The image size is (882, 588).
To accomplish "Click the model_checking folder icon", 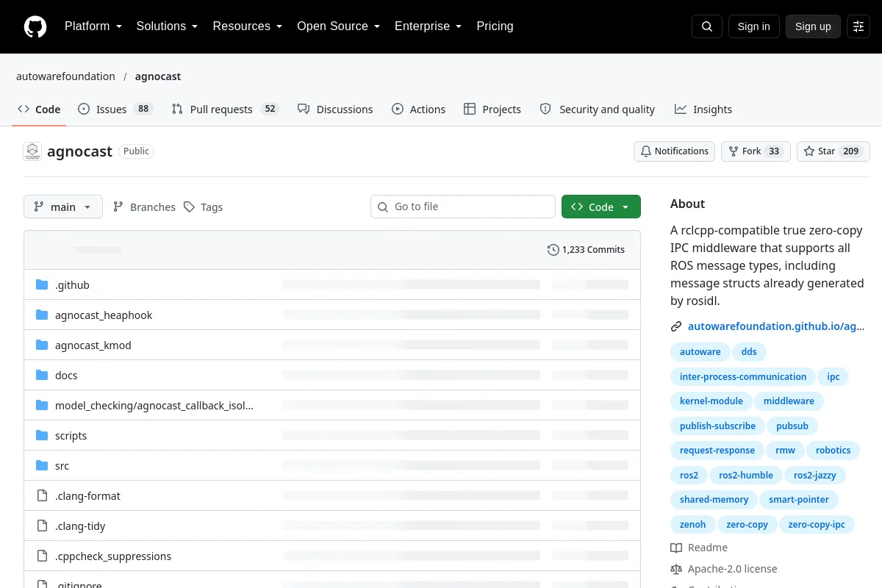I will pos(42,406).
